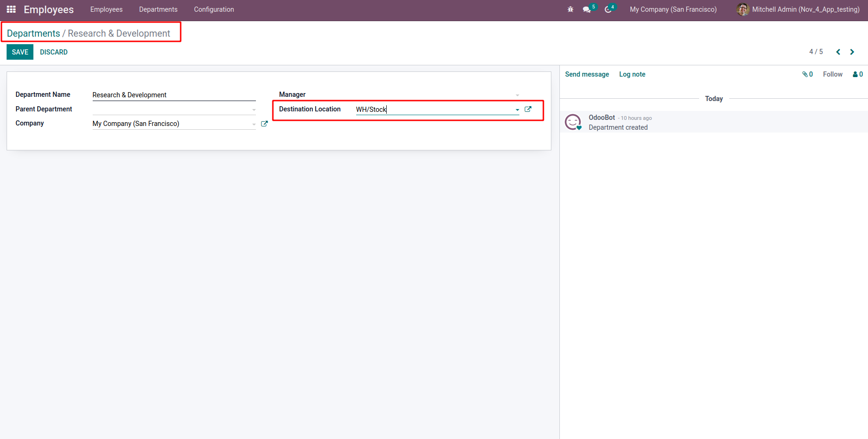The image size is (868, 439).
Task: Click the OdooBot author name
Action: point(602,118)
